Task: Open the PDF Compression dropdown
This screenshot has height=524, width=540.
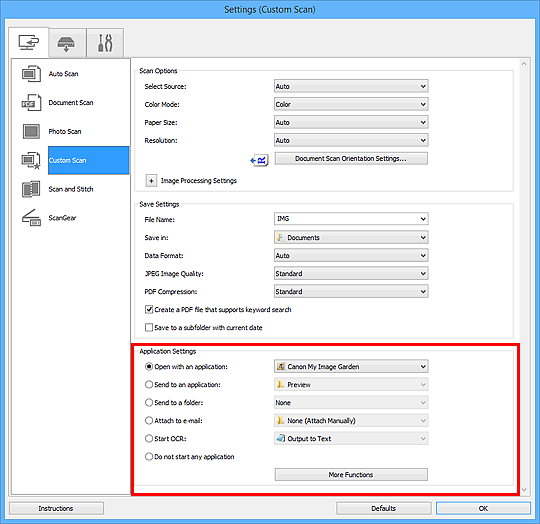Action: coord(351,292)
